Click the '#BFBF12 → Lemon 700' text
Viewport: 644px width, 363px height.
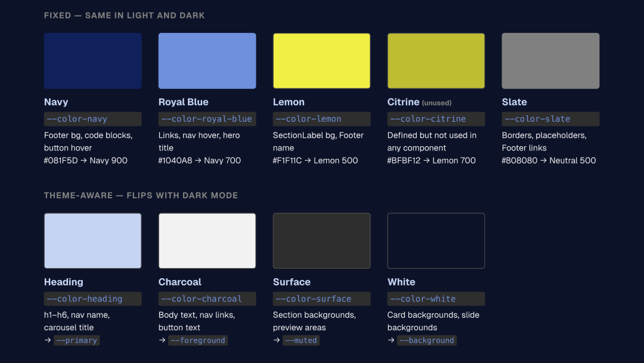[431, 161]
